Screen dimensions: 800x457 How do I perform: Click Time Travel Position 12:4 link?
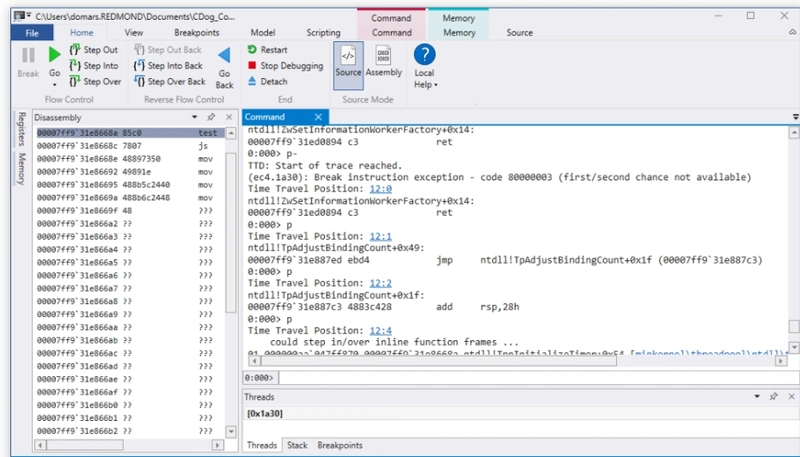[381, 331]
